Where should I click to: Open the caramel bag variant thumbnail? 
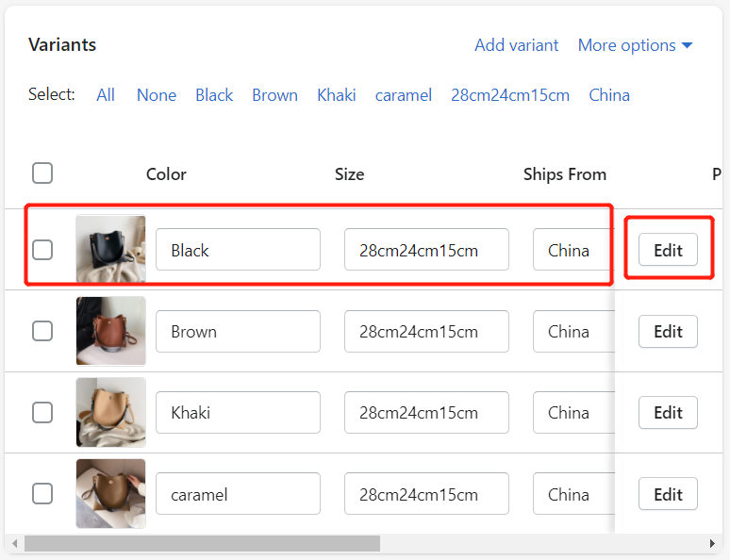110,493
